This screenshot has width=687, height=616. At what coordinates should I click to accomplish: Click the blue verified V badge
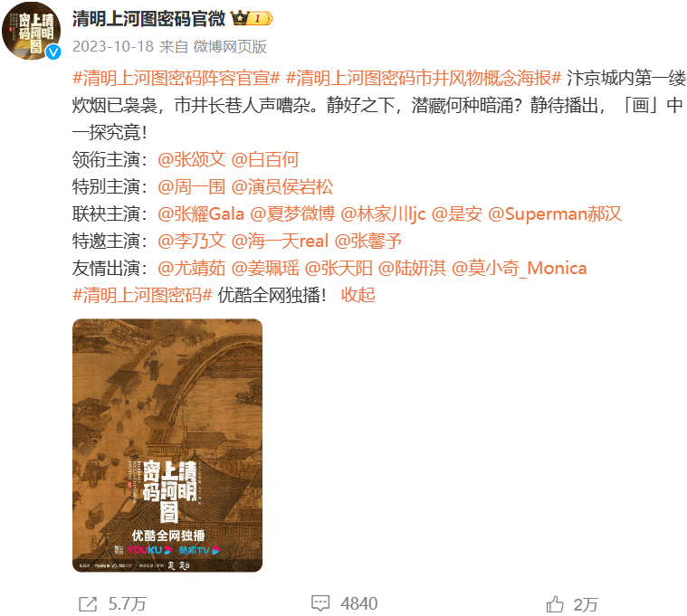point(53,52)
